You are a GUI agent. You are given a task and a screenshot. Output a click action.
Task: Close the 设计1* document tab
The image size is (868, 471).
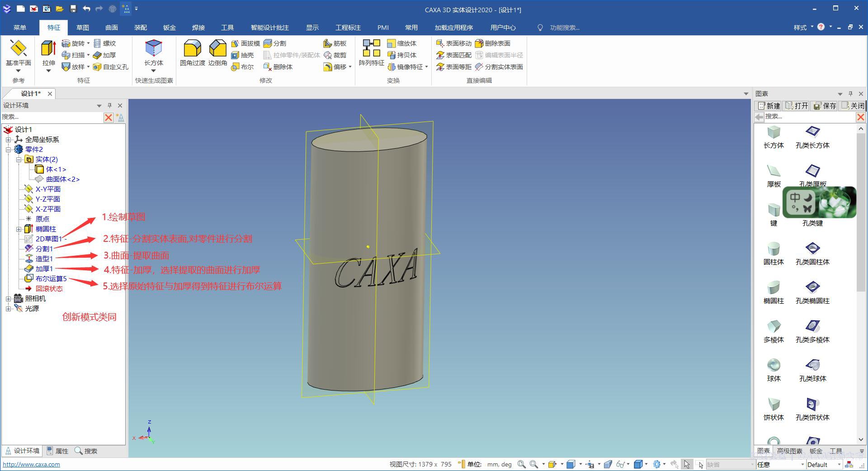click(50, 94)
